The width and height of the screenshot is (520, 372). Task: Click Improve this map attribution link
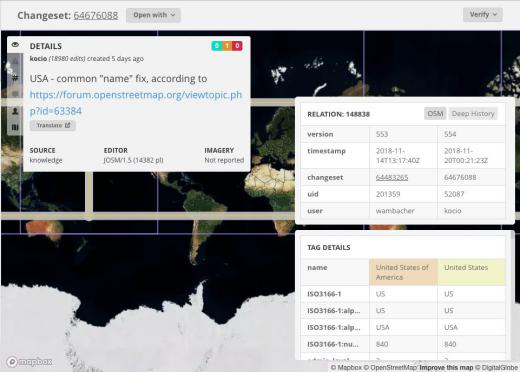point(446,367)
